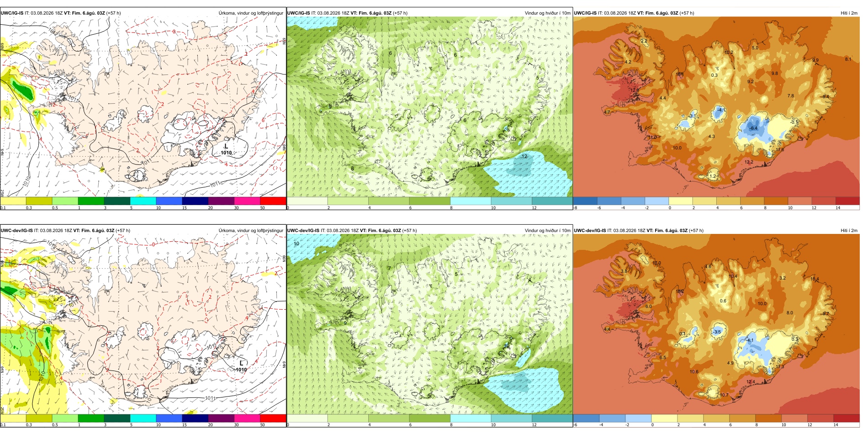This screenshot has height=434, width=868.
Task: Click the UWC-dev/IG-IS header text above the temperature map
Action: pyautogui.click(x=639, y=231)
